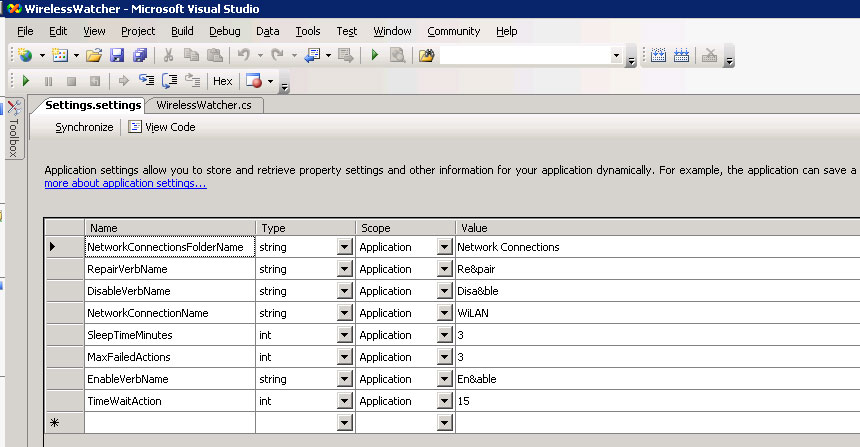
Task: Click the Break All pause icon
Action: pos(48,81)
